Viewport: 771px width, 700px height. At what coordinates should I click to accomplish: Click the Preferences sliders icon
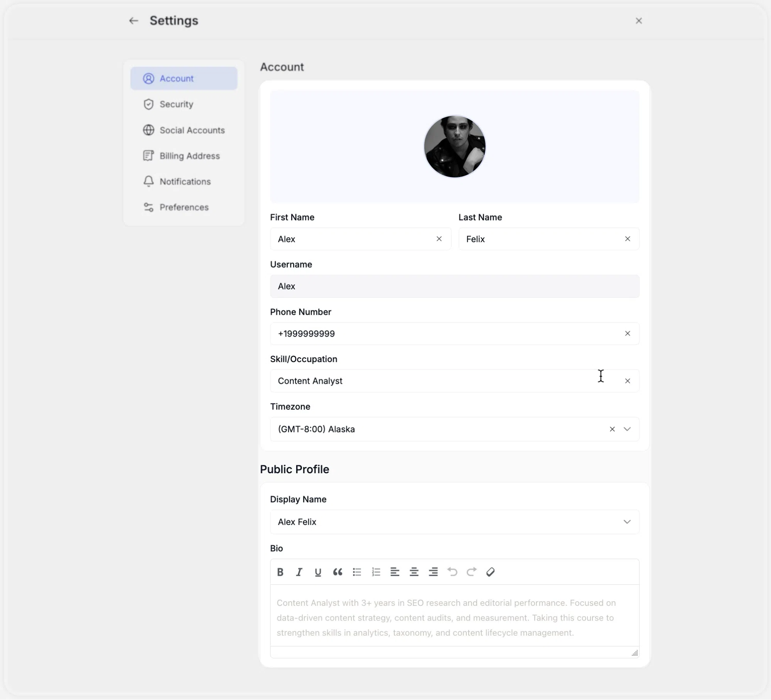point(148,207)
